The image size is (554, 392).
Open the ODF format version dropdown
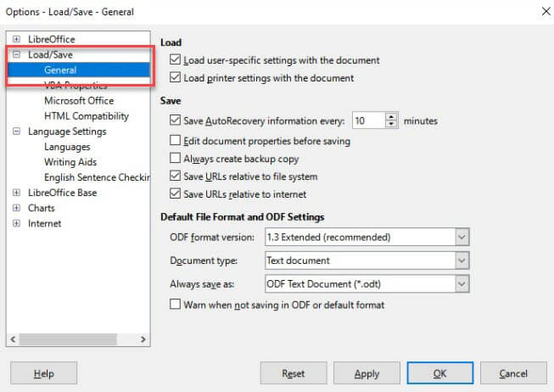click(x=367, y=237)
